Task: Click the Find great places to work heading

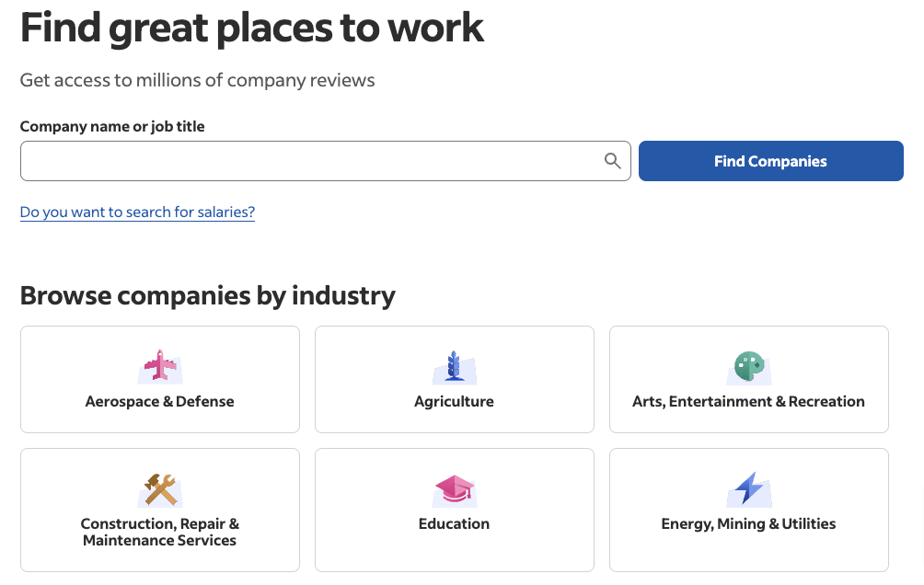Action: (251, 28)
